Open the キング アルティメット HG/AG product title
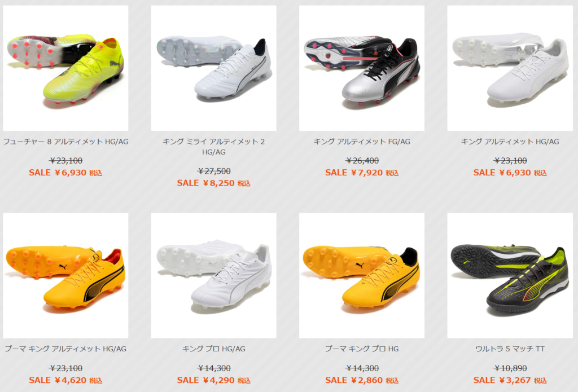The height and width of the screenshot is (392, 578). (x=510, y=142)
